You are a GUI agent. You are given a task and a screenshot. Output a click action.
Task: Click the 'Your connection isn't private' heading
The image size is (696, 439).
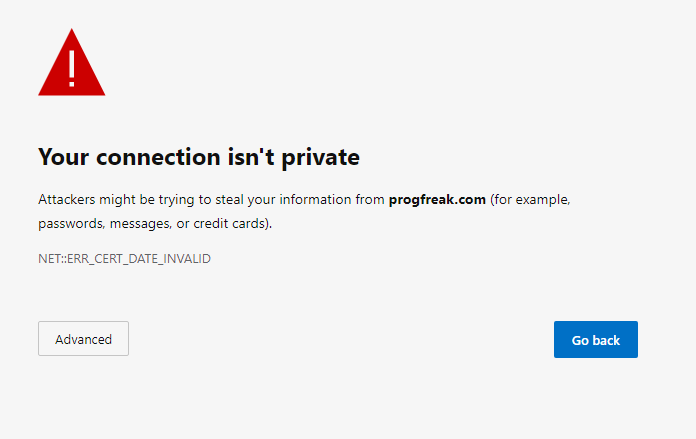coord(199,157)
